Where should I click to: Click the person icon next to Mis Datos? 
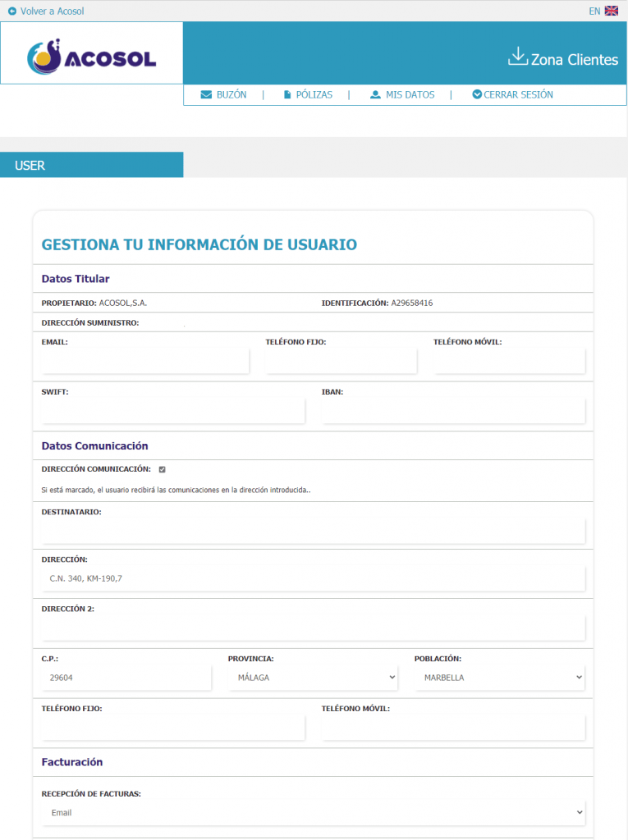click(375, 95)
